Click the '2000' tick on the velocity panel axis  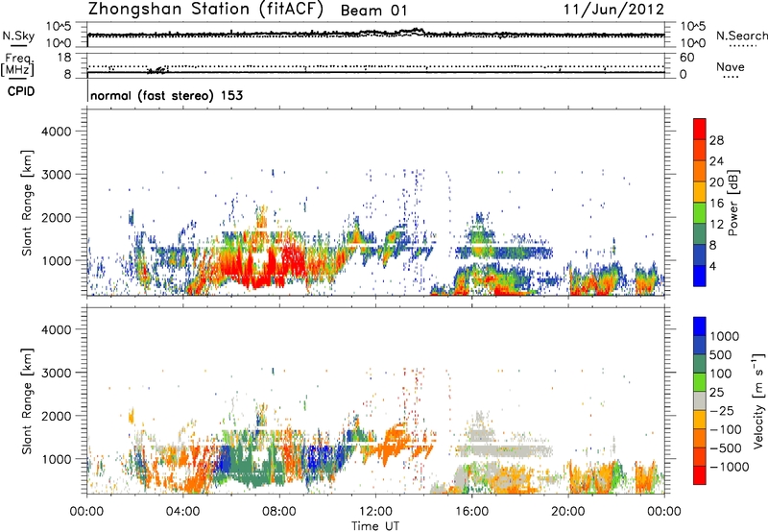(x=56, y=416)
